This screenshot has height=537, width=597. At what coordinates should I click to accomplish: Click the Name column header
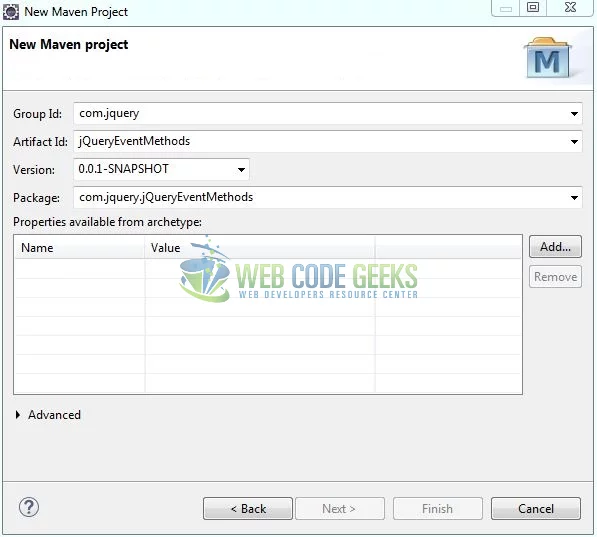tap(80, 248)
